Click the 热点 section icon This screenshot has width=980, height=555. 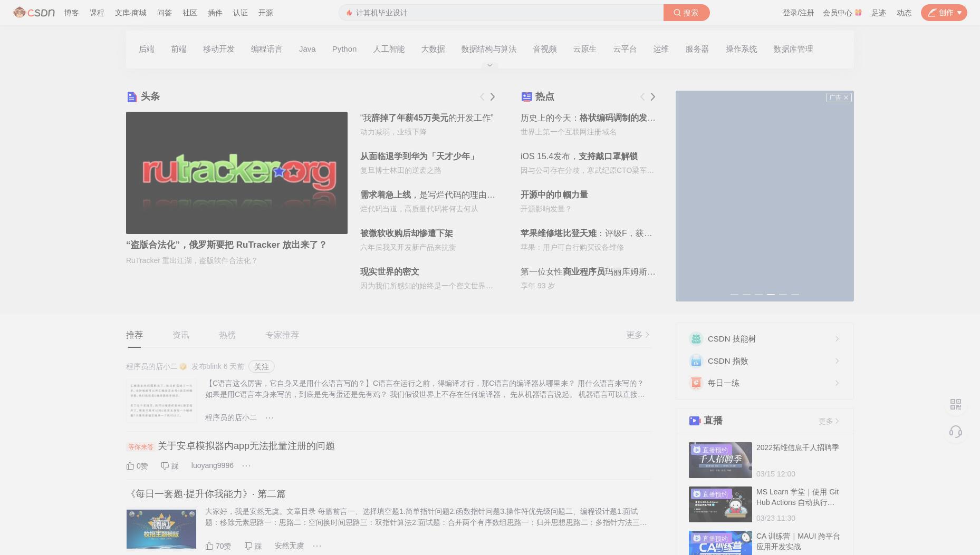click(x=526, y=96)
